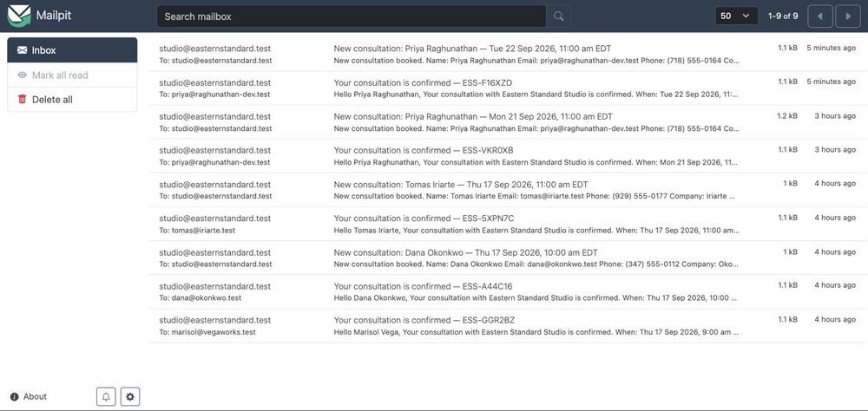868x411 pixels.
Task: Open confirmation email ESS-GGR2BZ
Action: coord(508,326)
